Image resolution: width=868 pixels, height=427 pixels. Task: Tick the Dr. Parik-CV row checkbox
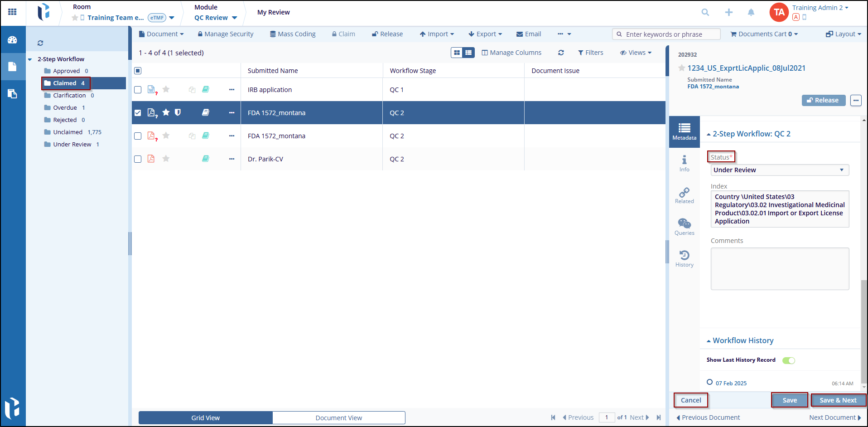pos(138,159)
